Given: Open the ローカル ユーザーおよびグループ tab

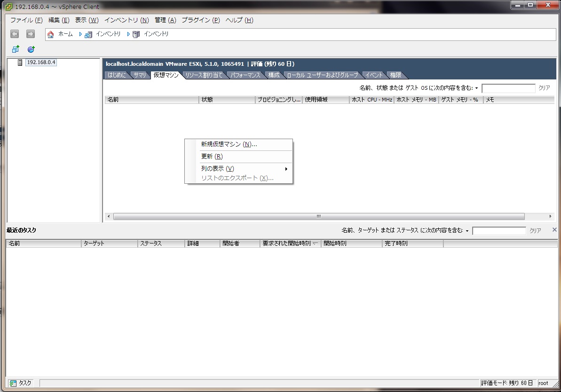Looking at the screenshot, I should (323, 75).
